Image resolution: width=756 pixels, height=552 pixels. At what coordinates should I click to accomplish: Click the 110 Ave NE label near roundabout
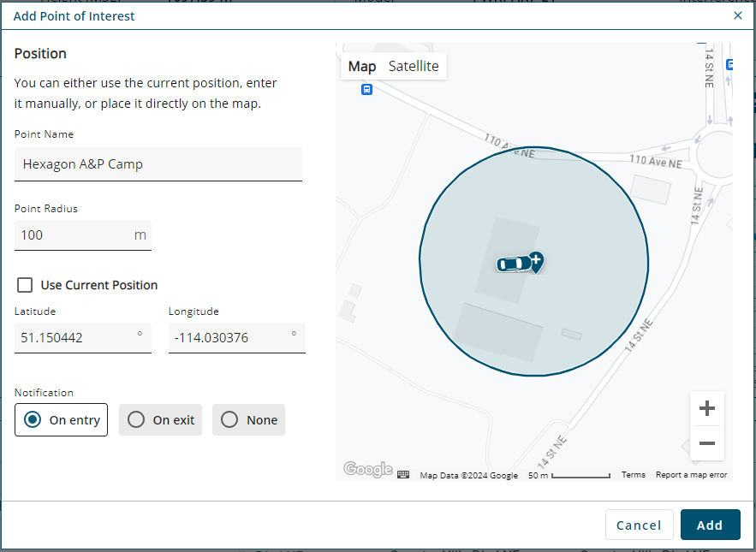(x=655, y=162)
